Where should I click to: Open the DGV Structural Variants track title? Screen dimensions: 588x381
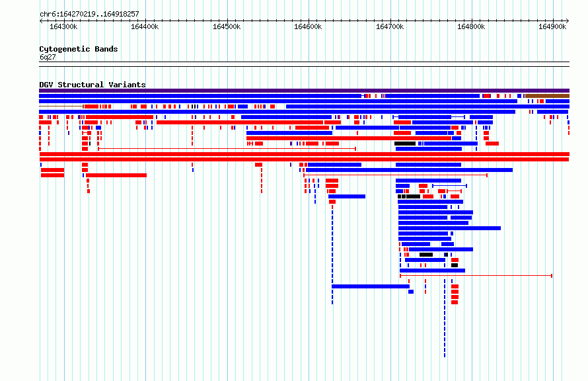[x=92, y=85]
